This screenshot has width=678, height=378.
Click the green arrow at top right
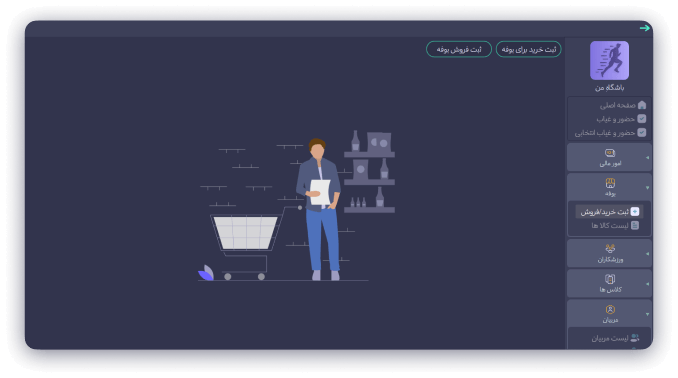tap(644, 28)
